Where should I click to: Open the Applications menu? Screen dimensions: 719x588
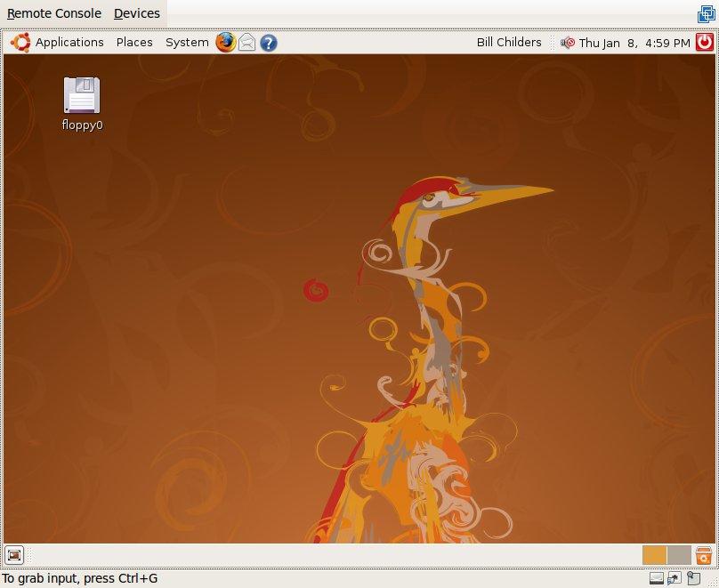tap(69, 42)
